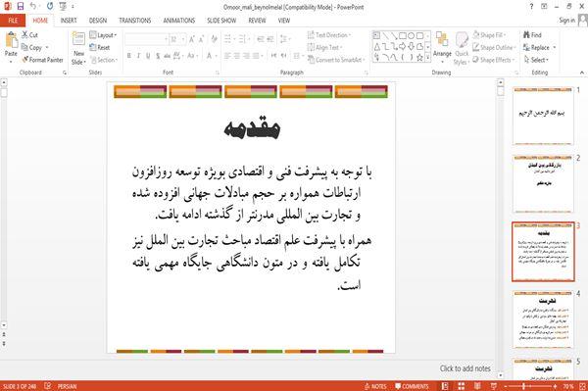Click Convert to SmartArt
The image size is (588, 391).
pos(336,60)
